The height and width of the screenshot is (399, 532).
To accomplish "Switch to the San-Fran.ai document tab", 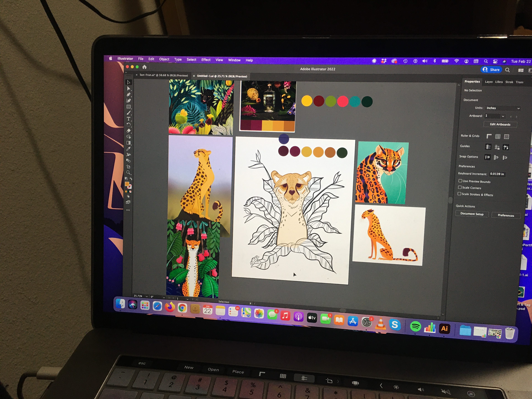I will coord(163,75).
